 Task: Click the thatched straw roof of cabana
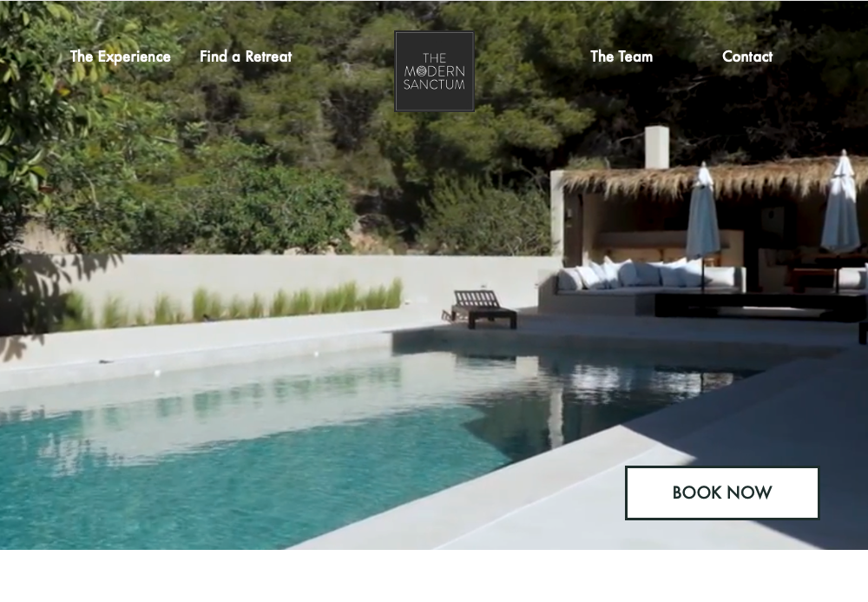point(708,178)
